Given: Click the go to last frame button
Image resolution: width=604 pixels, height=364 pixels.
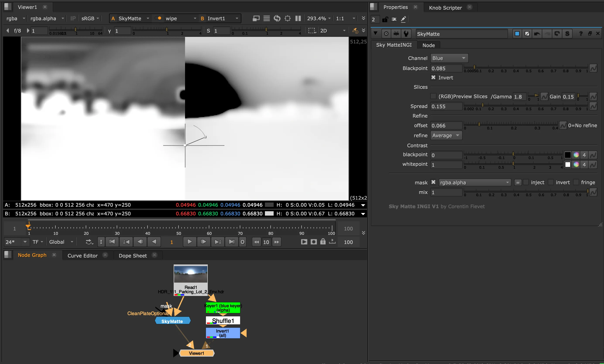Looking at the screenshot, I should click(x=231, y=242).
